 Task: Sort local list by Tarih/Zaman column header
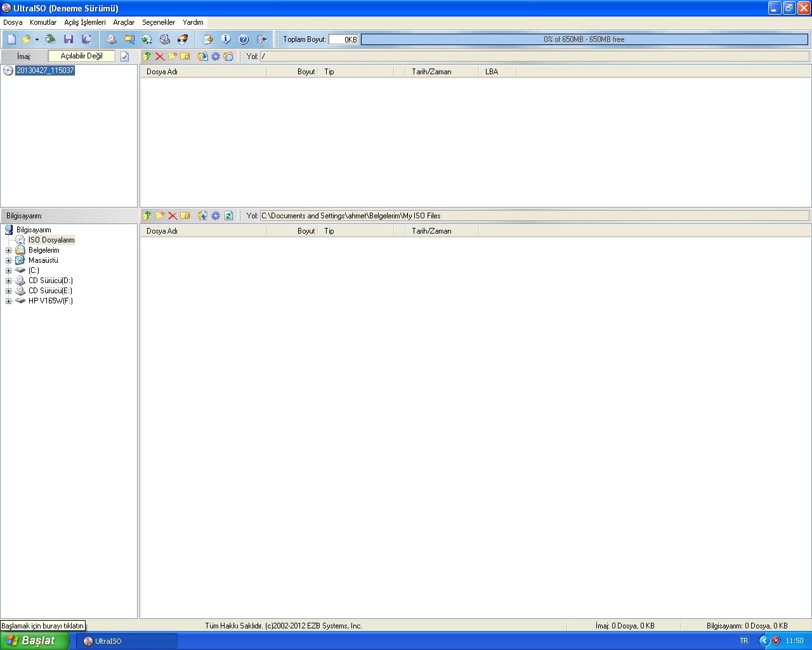point(442,231)
